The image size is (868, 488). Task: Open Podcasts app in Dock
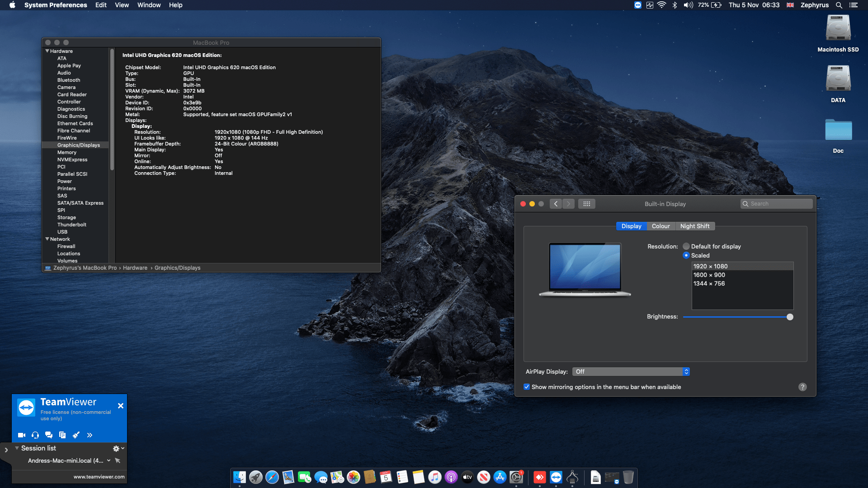click(451, 477)
